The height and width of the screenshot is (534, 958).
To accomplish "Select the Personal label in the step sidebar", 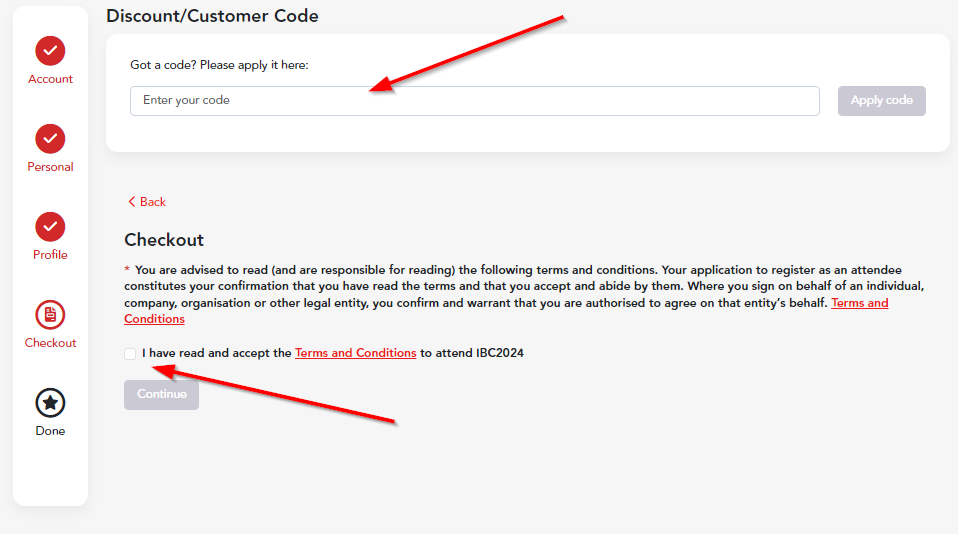I will 50,167.
